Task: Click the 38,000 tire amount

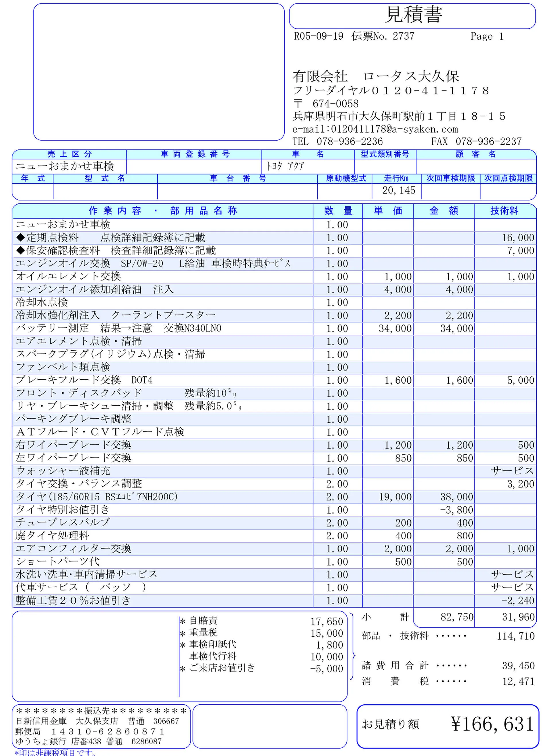Action: 456,497
